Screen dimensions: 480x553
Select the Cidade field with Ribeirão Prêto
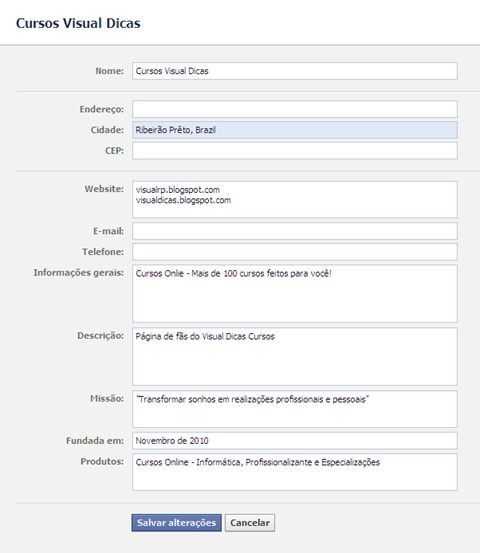(295, 130)
